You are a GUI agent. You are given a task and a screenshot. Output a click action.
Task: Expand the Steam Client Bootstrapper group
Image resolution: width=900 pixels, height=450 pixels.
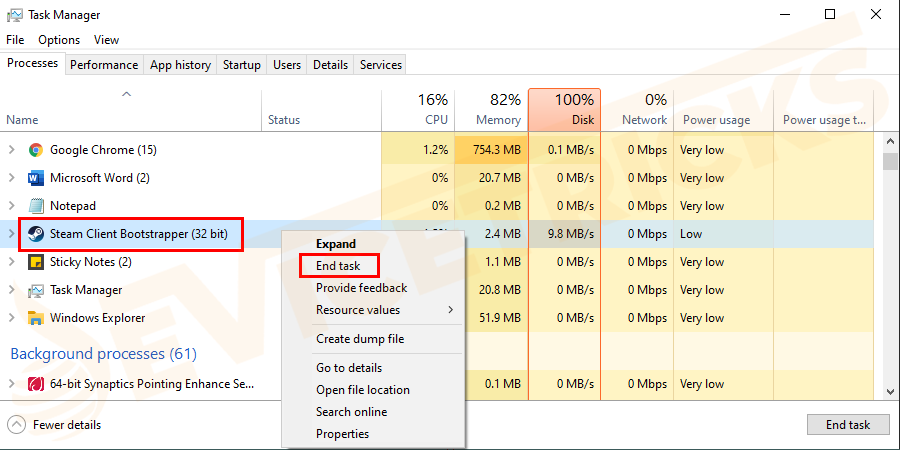[x=11, y=234]
